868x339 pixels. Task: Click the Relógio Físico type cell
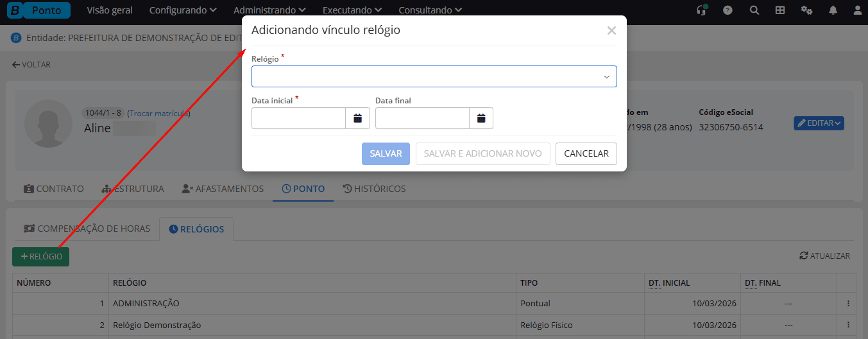click(580, 325)
